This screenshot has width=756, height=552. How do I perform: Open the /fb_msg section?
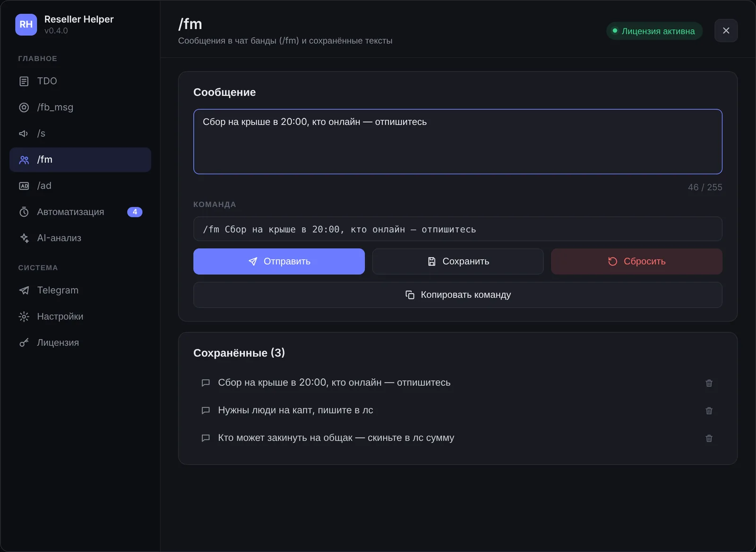click(80, 107)
